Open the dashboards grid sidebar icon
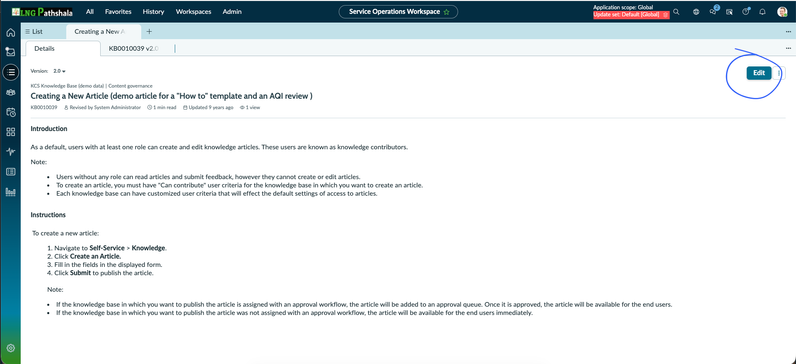The image size is (796, 364). (11, 132)
